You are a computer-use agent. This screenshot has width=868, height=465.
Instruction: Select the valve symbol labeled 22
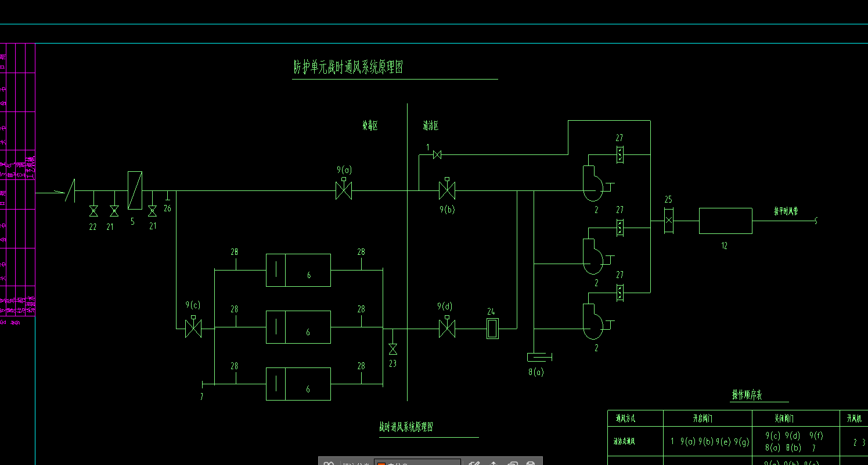[93, 210]
